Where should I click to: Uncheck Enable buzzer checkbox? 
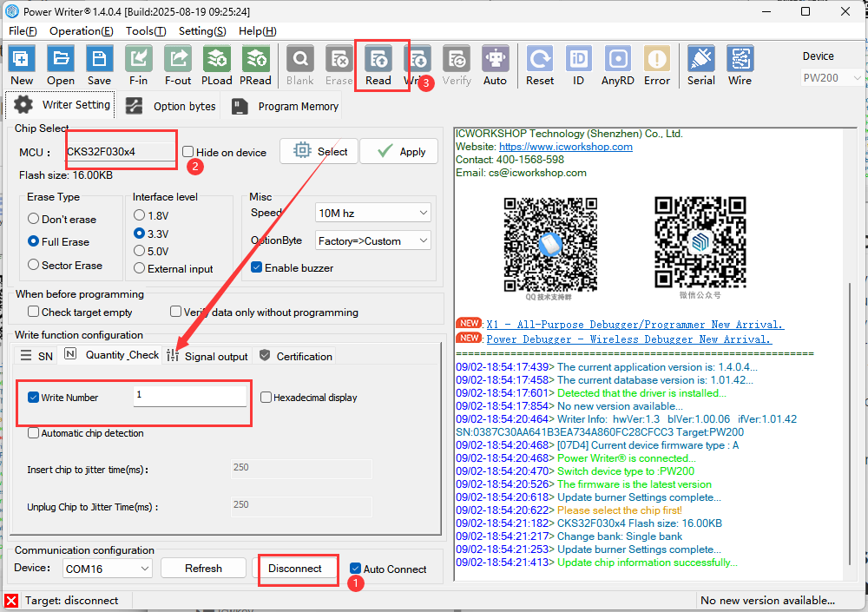(x=256, y=267)
